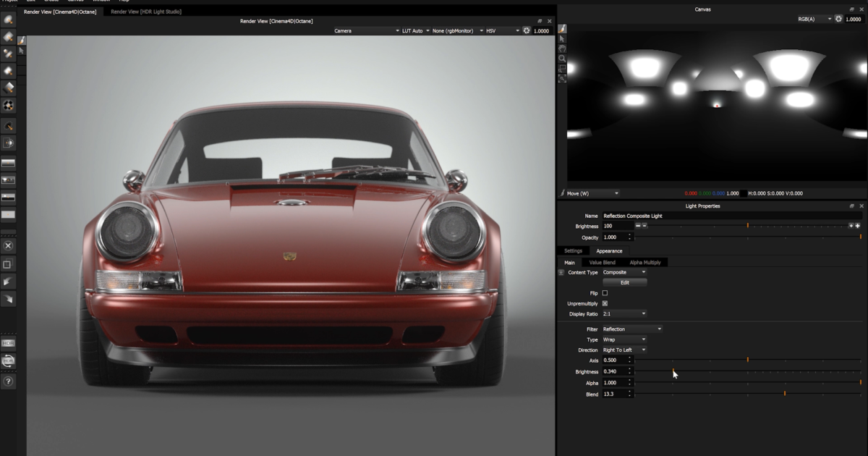
Task: Click the HDR map icon in the left toolbar
Action: point(7,342)
